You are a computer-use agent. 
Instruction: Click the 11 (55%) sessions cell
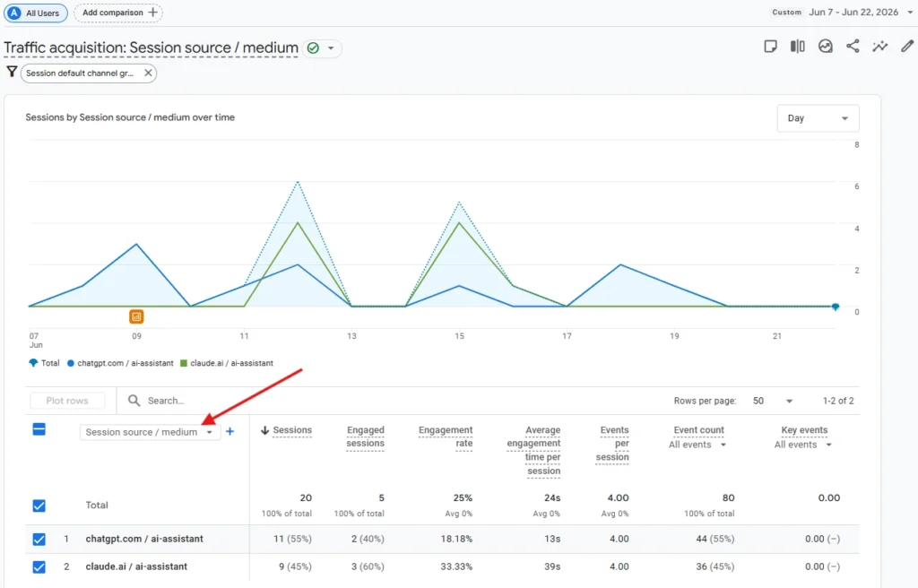tap(293, 539)
